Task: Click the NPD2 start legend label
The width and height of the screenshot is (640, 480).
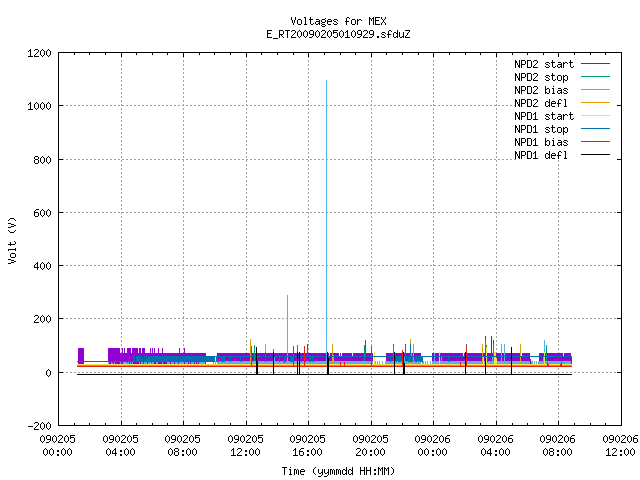Action: coord(544,64)
